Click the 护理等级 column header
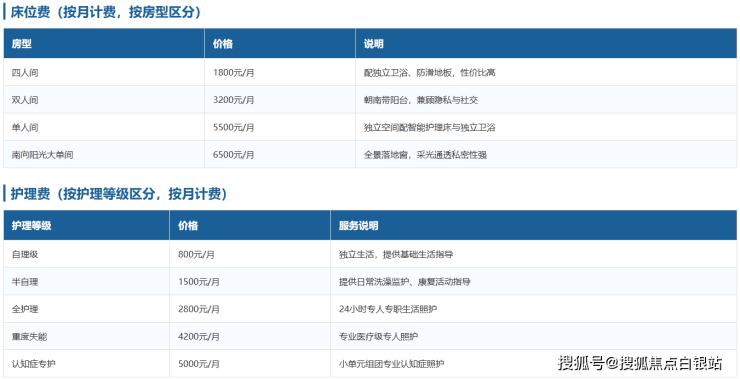The image size is (740, 379). point(86,226)
